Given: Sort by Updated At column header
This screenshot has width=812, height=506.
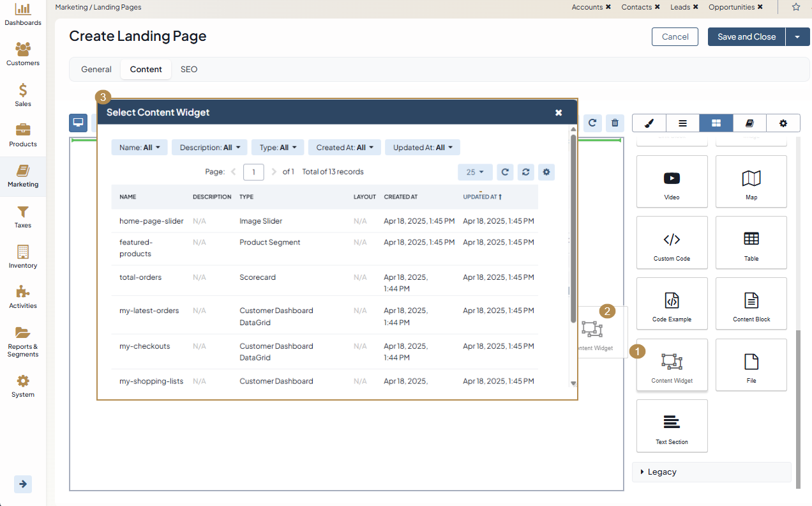Looking at the screenshot, I should click(482, 197).
